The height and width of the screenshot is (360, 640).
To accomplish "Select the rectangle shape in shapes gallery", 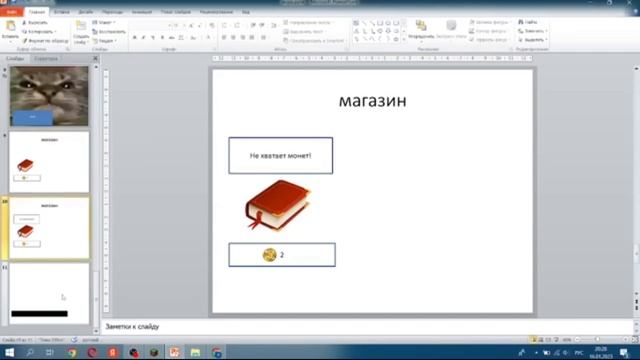I will click(x=380, y=23).
